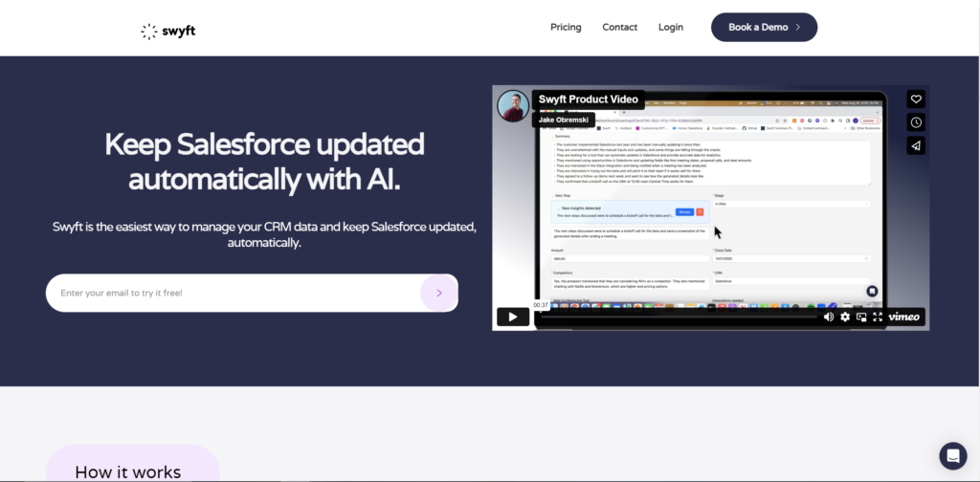Open Jake Obremski's profile avatar

click(513, 106)
